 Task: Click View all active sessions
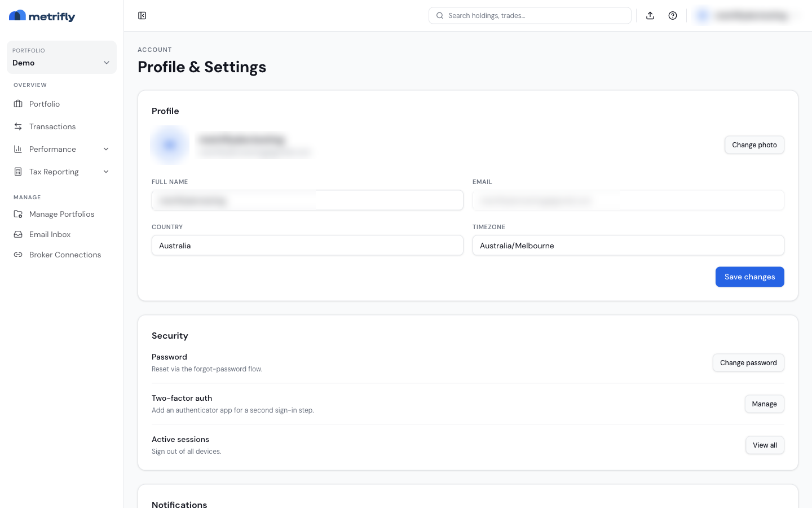pyautogui.click(x=765, y=445)
